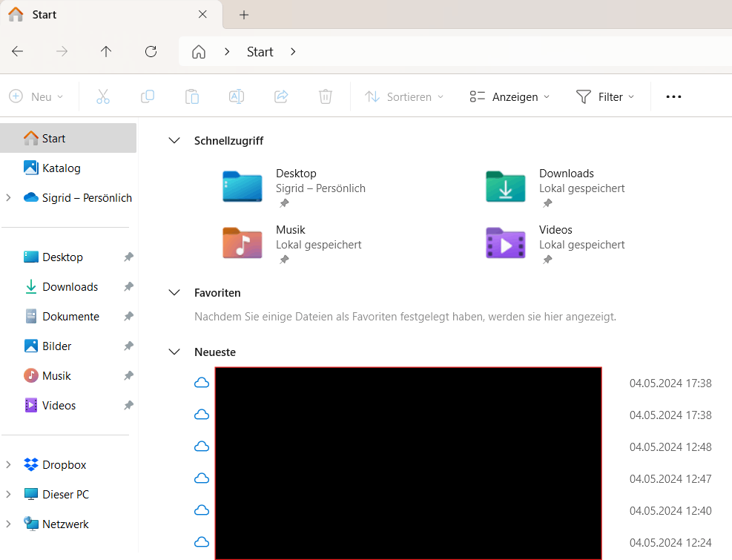Click the Cut scissors icon
The height and width of the screenshot is (560, 732).
[102, 96]
